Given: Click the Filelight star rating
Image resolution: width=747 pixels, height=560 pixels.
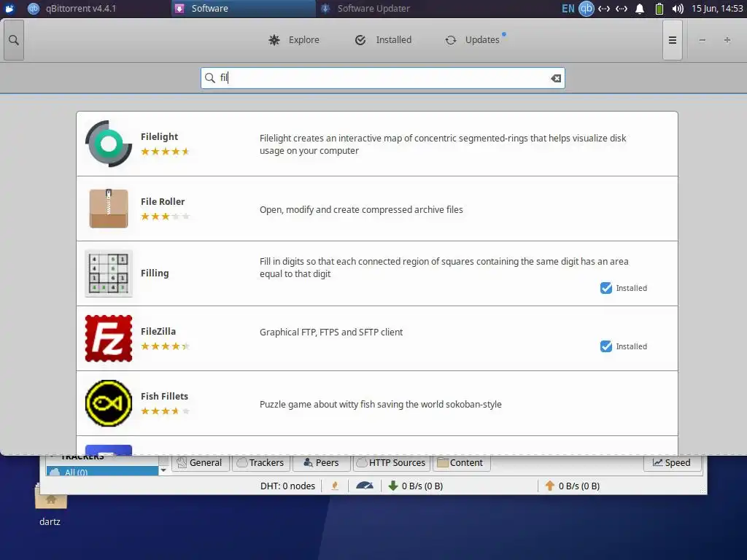Looking at the screenshot, I should 166,152.
